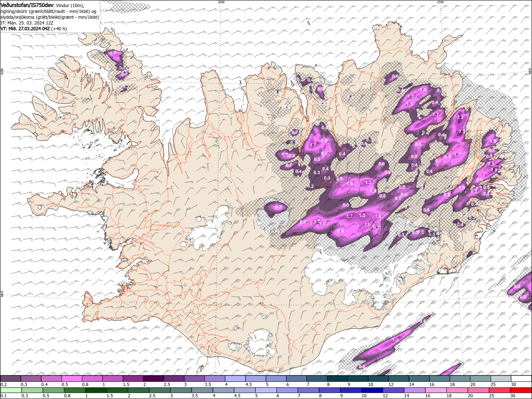Screen dimensions: 532x399
Task: Pick the crimson 25 swatch in lower legend
Action: coord(500,390)
